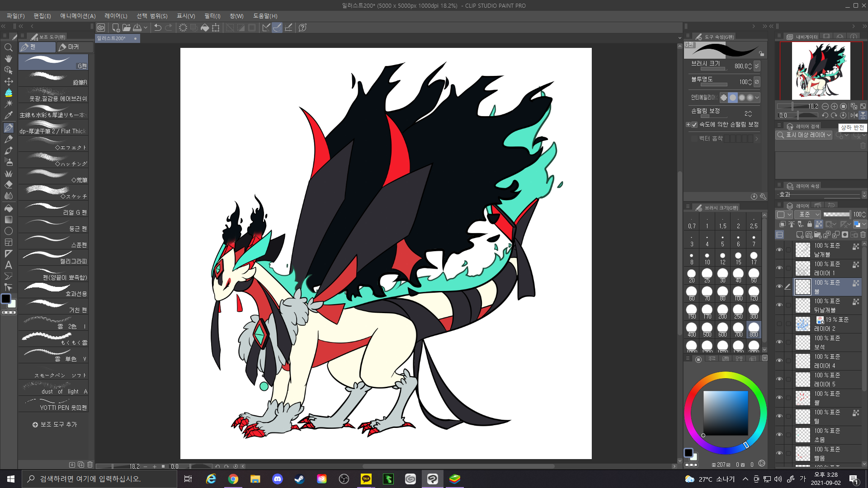Expand the anti-aliasing options dropdown
868x488 pixels.
[757, 98]
